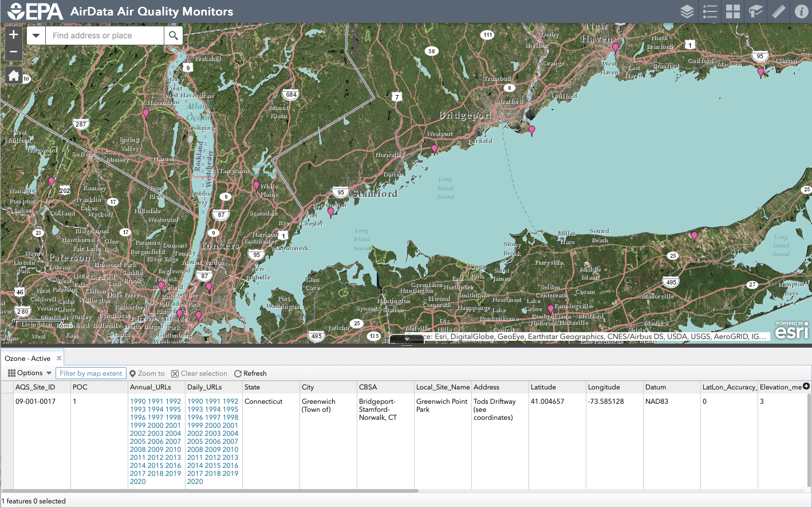This screenshot has height=508, width=812.
Task: Open the table Options dropdown
Action: pyautogui.click(x=28, y=373)
